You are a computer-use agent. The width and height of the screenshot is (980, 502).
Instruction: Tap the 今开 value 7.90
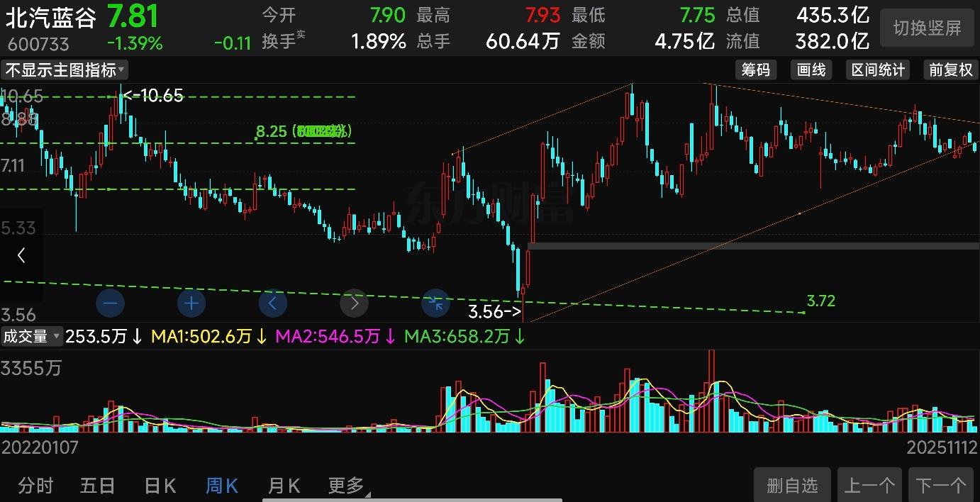(x=387, y=15)
